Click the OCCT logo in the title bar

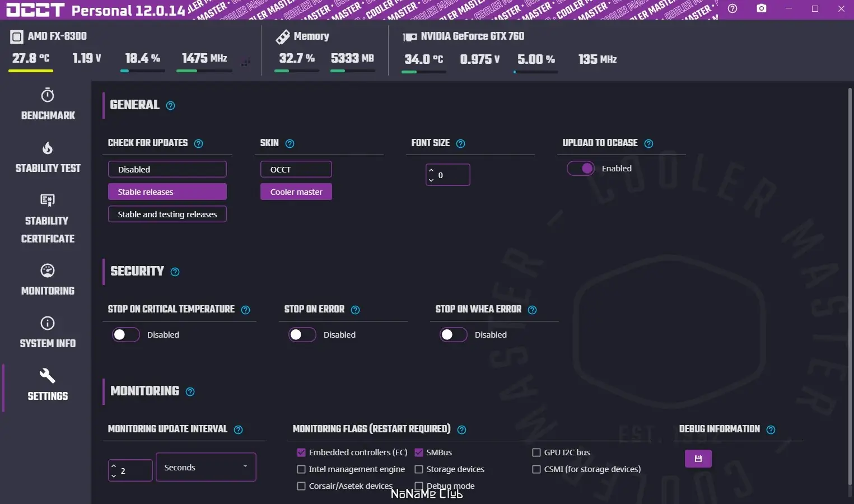35,10
